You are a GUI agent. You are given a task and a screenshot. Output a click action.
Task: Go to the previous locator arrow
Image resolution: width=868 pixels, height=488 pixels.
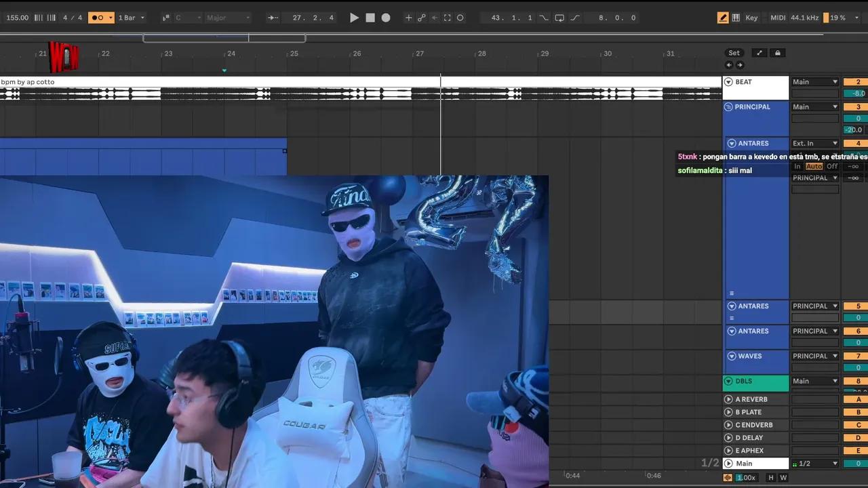click(729, 65)
